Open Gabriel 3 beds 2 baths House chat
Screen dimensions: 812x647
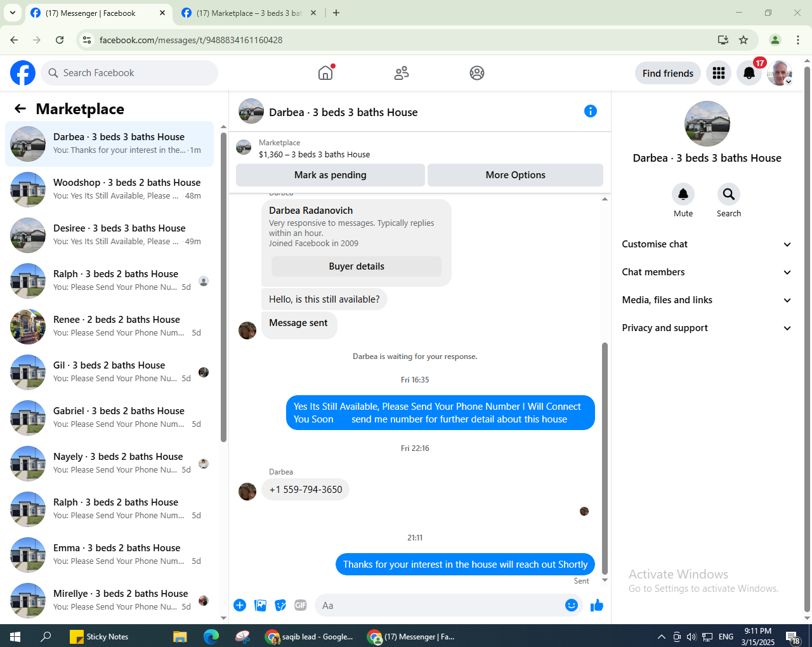pos(110,418)
